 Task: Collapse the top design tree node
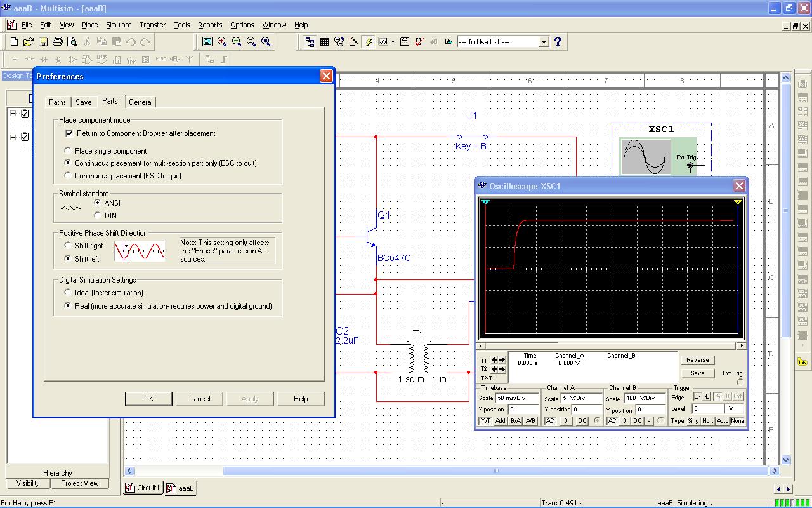click(13, 114)
